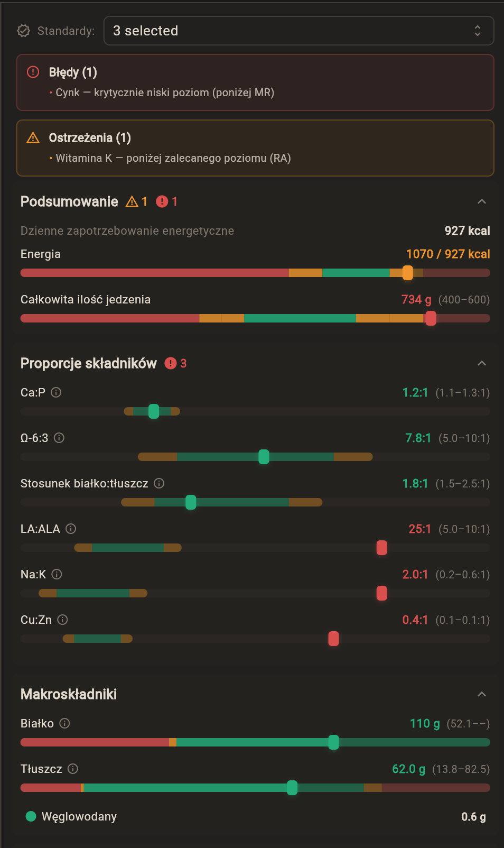Click the info icon beside Białko

tap(63, 723)
